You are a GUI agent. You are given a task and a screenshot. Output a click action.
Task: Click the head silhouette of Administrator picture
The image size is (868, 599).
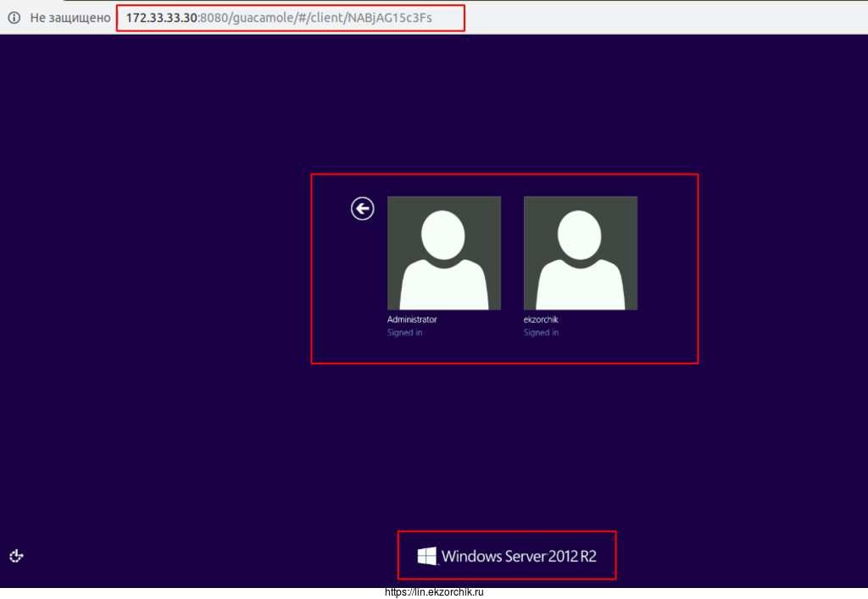(444, 234)
